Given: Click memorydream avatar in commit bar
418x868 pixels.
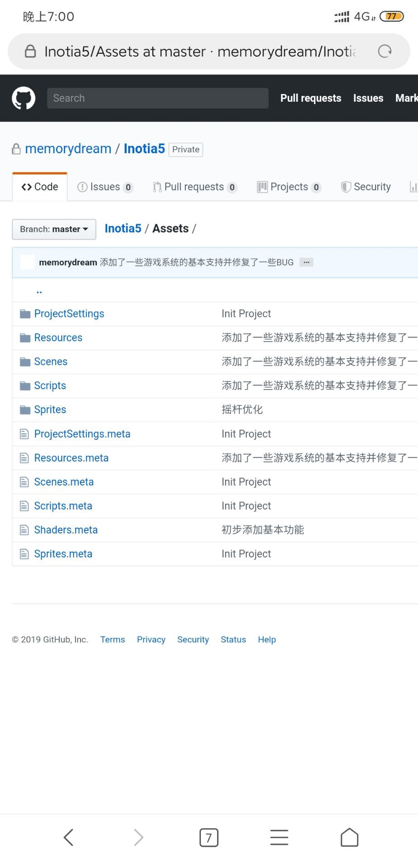Looking at the screenshot, I should pos(27,262).
